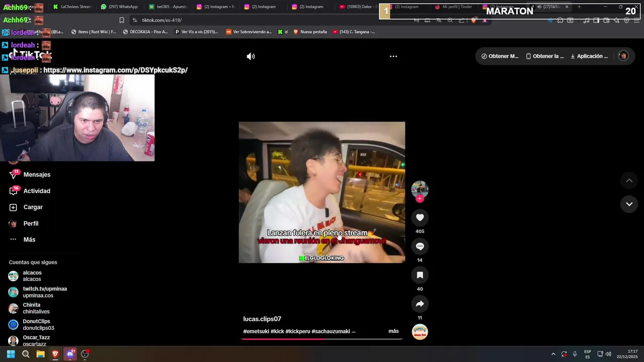Open the comments bubble icon
Viewport: 644px width, 362px height.
pyautogui.click(x=420, y=246)
